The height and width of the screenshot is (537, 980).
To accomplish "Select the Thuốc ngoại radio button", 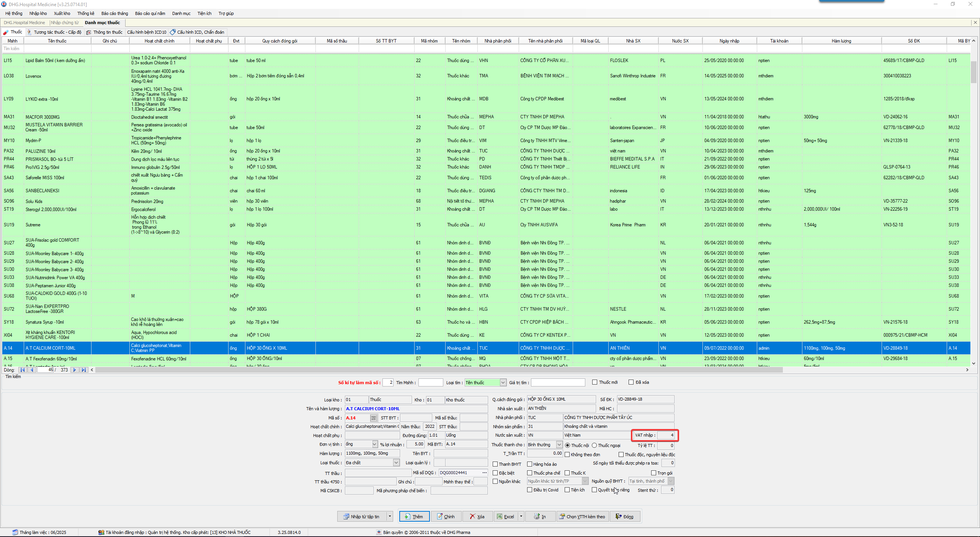I will [x=595, y=445].
